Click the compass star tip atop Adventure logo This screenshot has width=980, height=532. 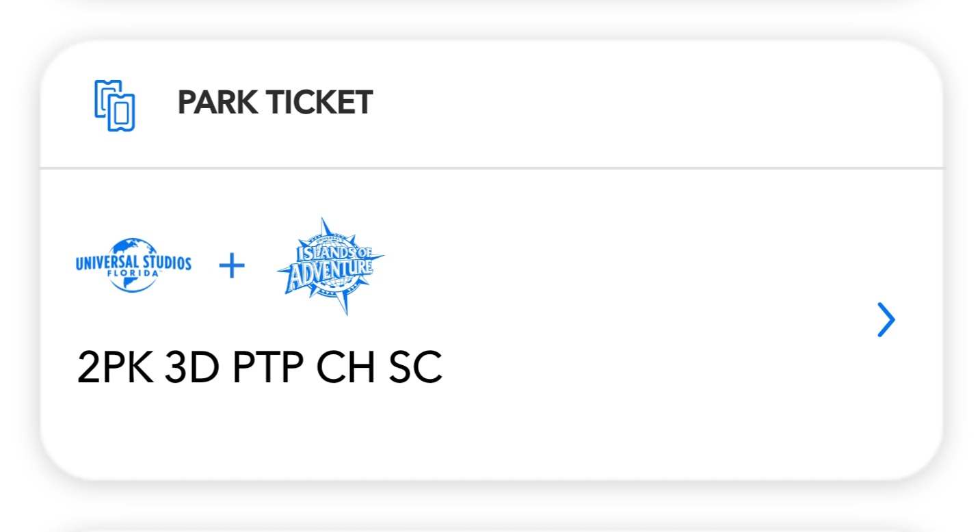[x=325, y=226]
